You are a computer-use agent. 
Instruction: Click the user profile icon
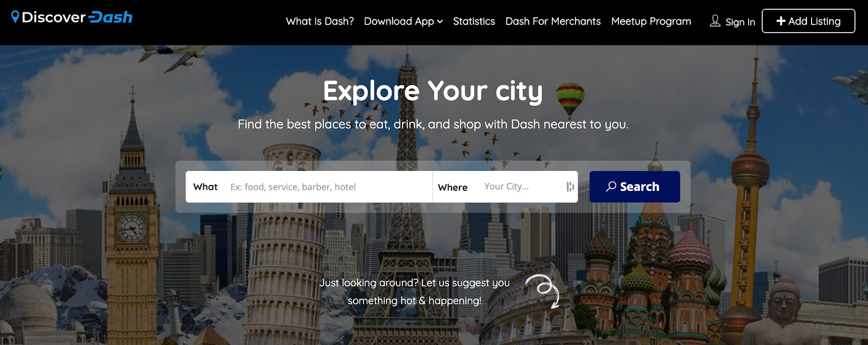click(715, 21)
